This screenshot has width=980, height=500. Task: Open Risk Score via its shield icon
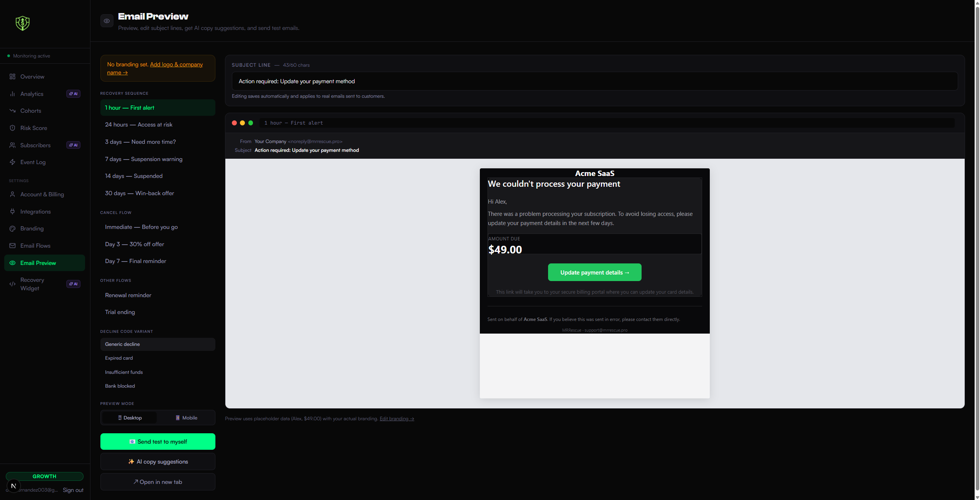13,128
